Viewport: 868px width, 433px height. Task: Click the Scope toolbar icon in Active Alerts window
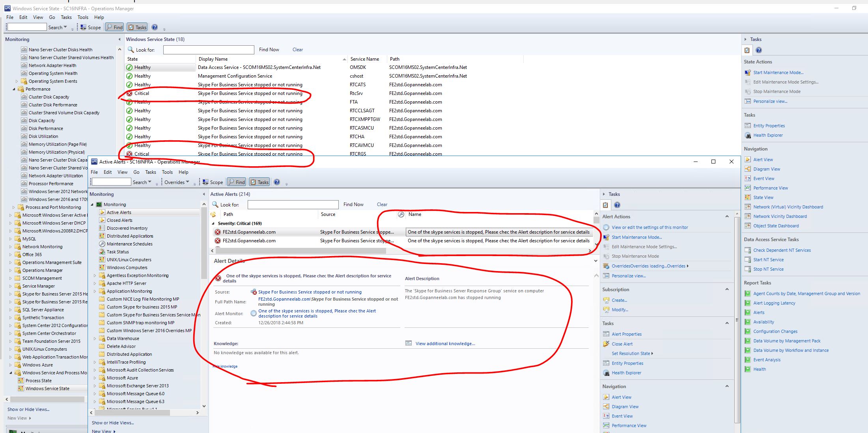[x=213, y=182]
